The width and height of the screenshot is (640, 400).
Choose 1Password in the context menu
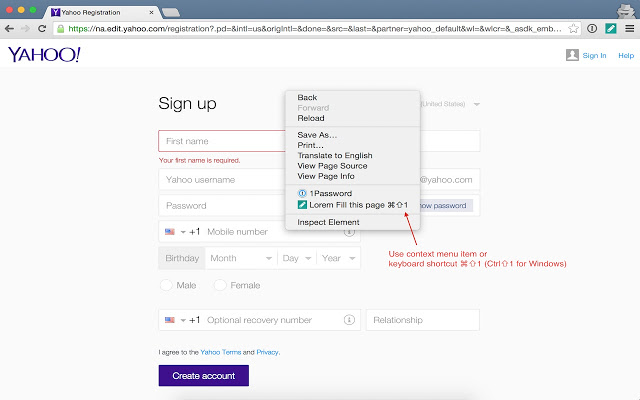pos(352,193)
